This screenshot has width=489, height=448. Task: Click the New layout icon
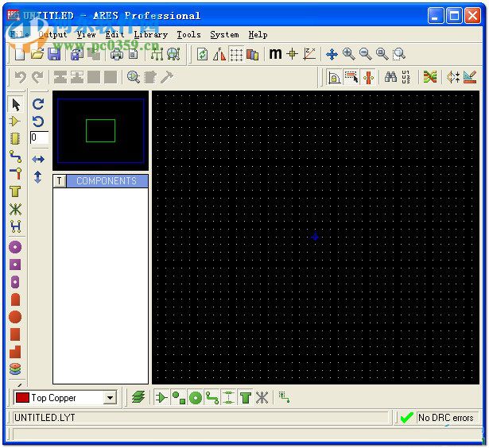point(20,54)
